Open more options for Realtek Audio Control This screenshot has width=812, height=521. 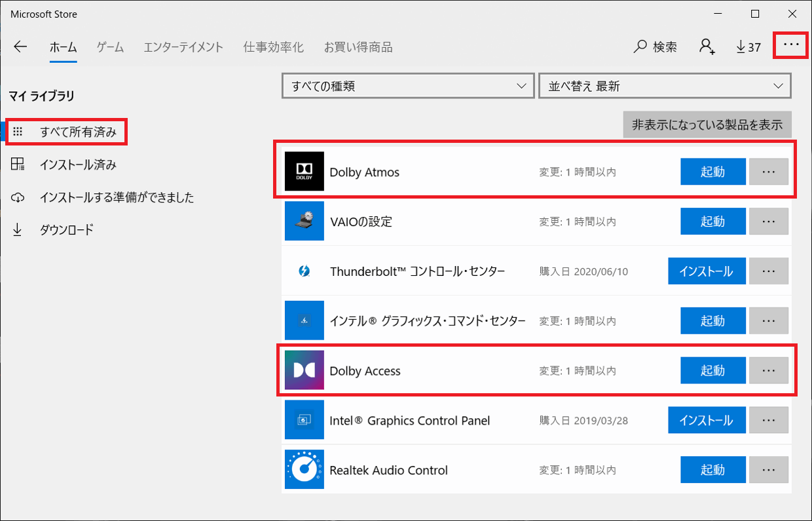769,470
